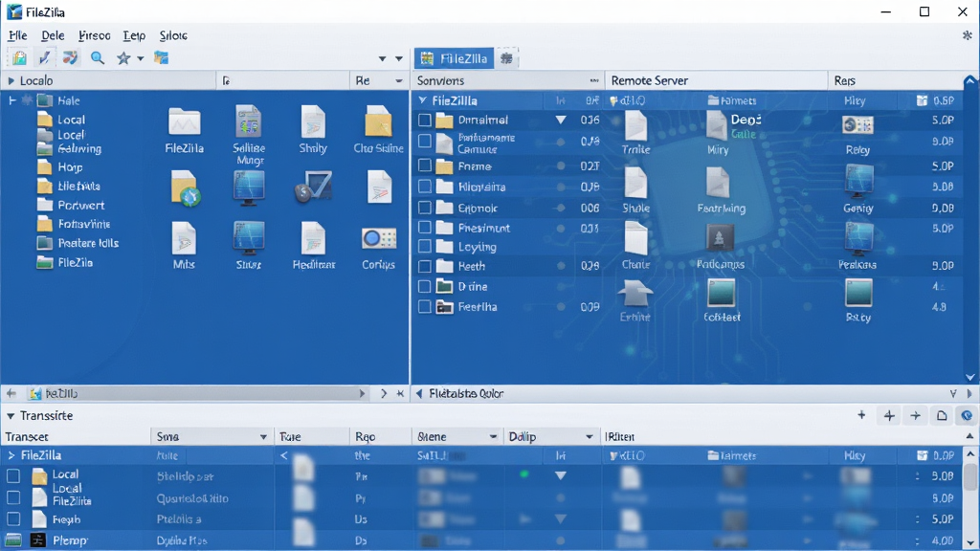Click the back arrow beside local path field
980x551 pixels.
pyautogui.click(x=11, y=393)
